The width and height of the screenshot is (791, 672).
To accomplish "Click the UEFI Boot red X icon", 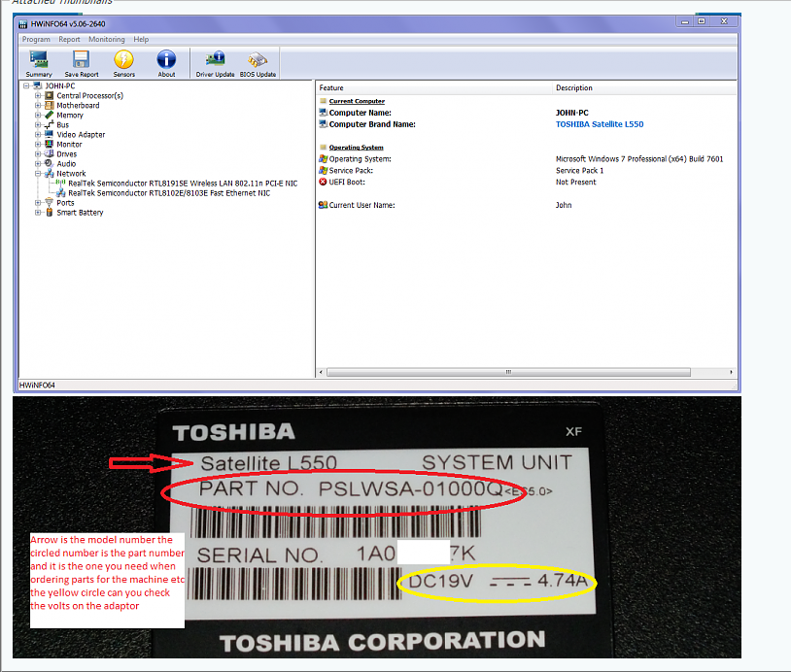I will 323,182.
